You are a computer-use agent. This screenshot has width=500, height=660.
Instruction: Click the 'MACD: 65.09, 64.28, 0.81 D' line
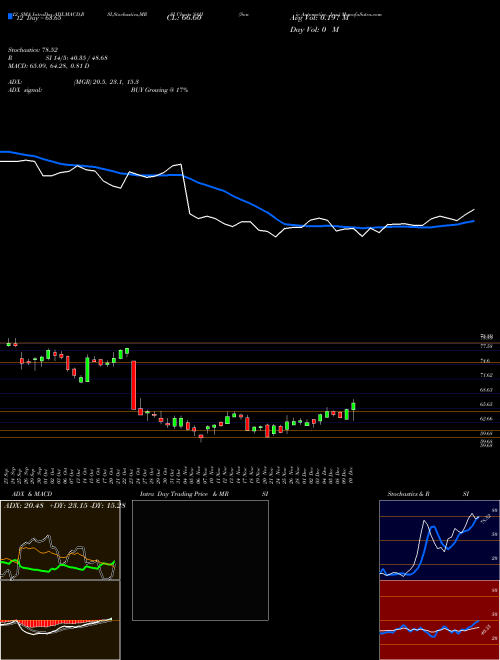coord(49,66)
